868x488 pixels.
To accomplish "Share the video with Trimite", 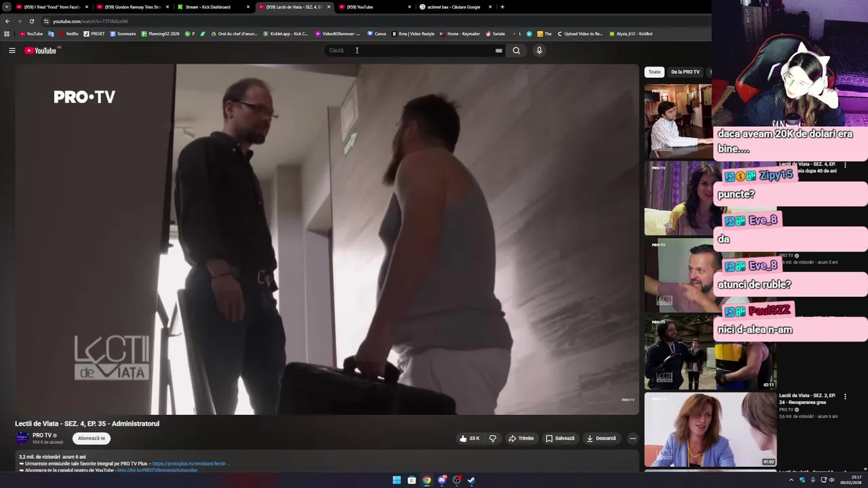I will tap(521, 439).
